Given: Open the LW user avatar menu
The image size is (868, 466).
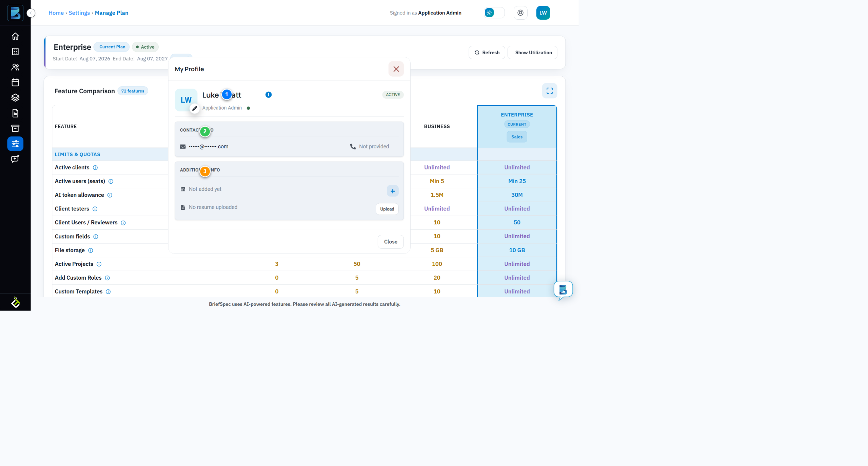Looking at the screenshot, I should click(x=543, y=13).
